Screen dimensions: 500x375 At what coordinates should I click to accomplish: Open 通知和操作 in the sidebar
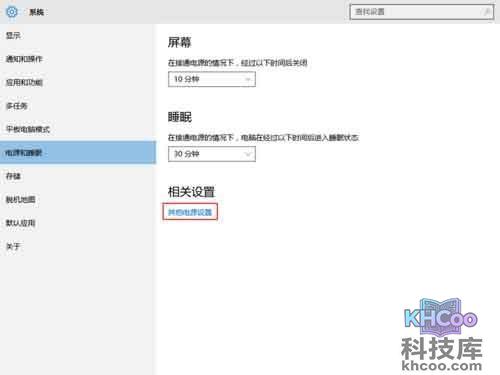pos(24,59)
